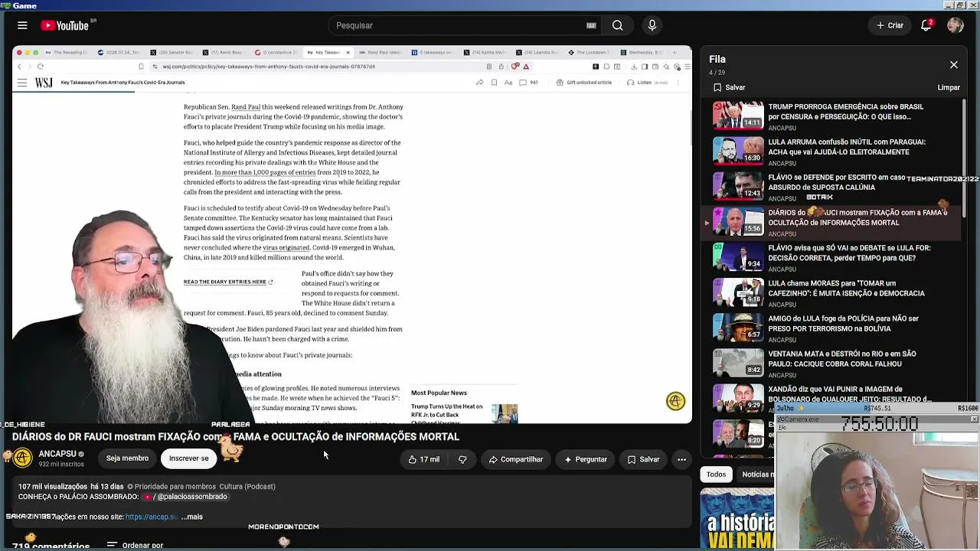Click the Seja membro button
The height and width of the screenshot is (551, 980).
(x=127, y=458)
